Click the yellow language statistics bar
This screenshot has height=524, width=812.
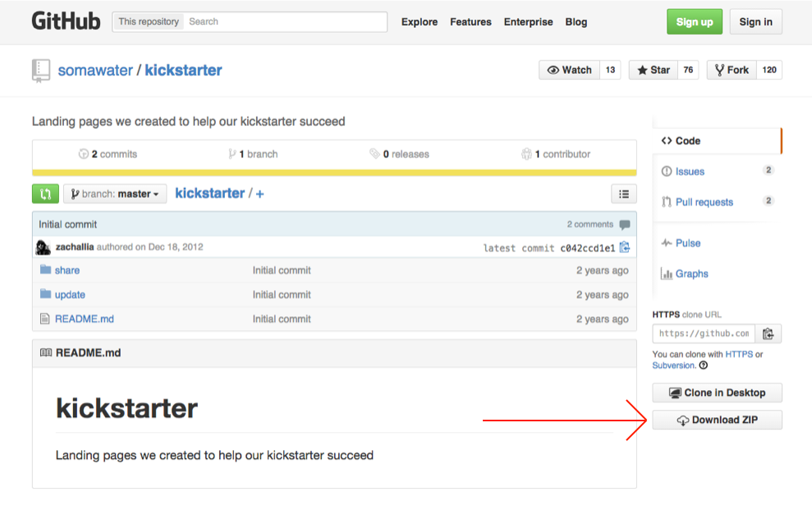coord(334,173)
